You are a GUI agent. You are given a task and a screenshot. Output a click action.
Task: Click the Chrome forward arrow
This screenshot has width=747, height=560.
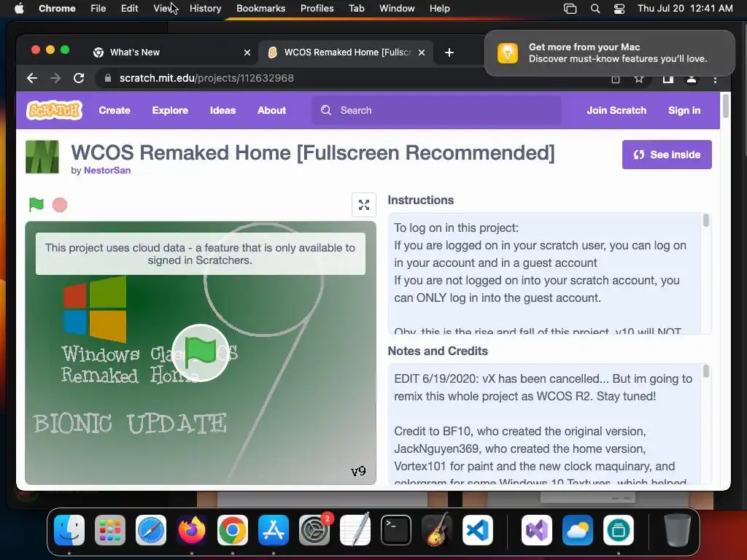click(x=55, y=78)
